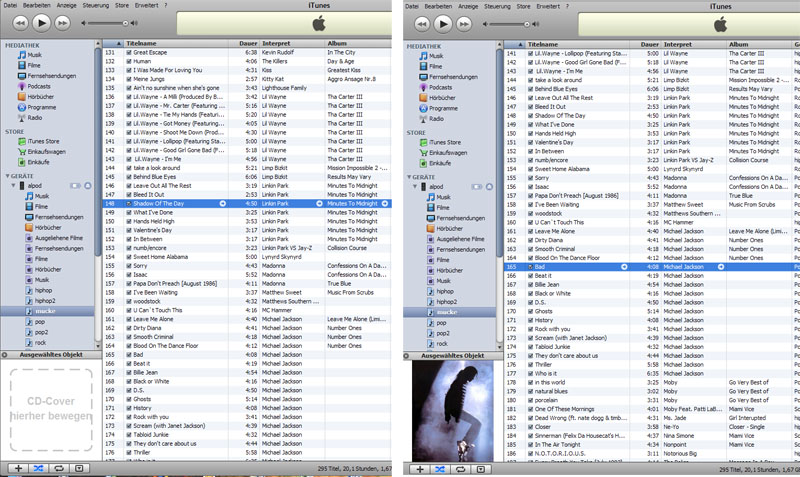Open Store menu in right iTunes window
The height and width of the screenshot is (477, 800).
(523, 6)
